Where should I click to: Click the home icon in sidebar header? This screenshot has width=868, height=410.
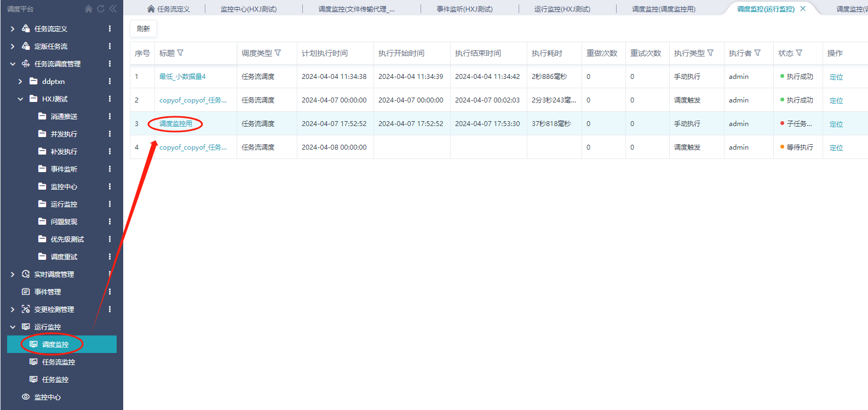[89, 9]
